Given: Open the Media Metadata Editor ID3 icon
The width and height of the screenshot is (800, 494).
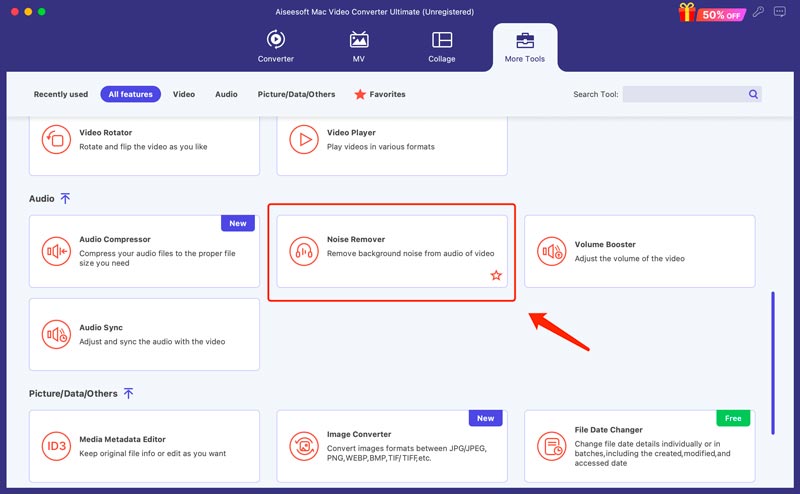Looking at the screenshot, I should (55, 446).
